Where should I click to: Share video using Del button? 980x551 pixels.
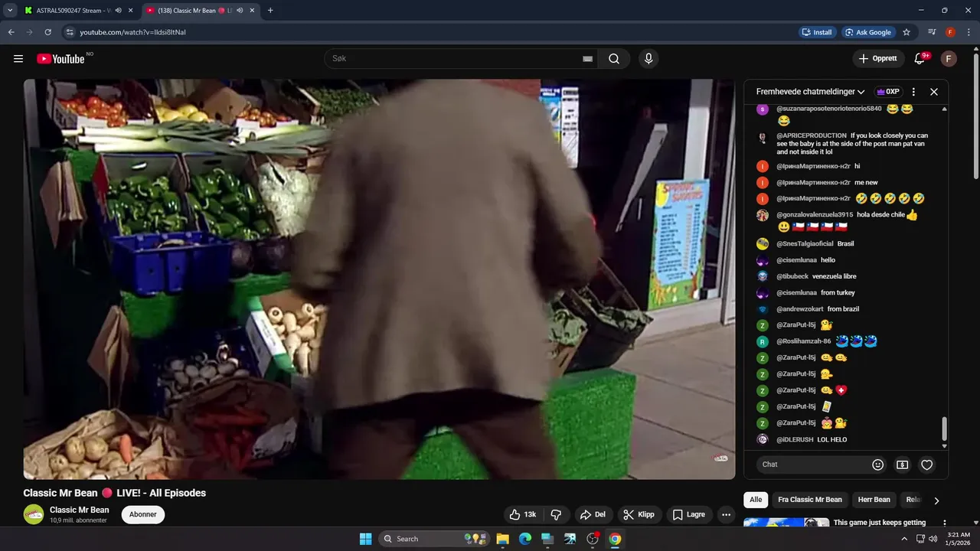click(593, 514)
